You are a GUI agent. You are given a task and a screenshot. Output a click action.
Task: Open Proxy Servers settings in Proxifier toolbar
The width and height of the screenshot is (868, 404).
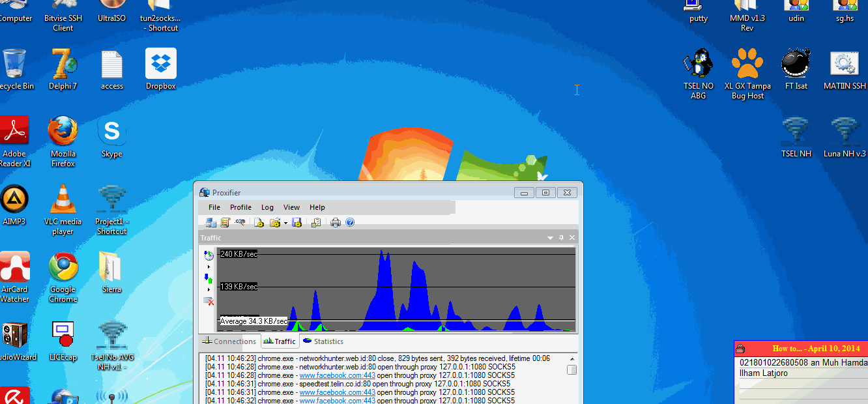(211, 222)
